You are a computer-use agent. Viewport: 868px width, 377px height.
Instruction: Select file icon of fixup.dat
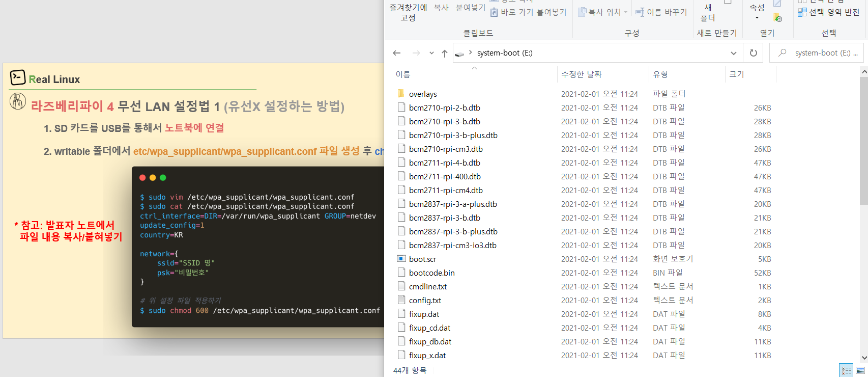[x=401, y=314]
